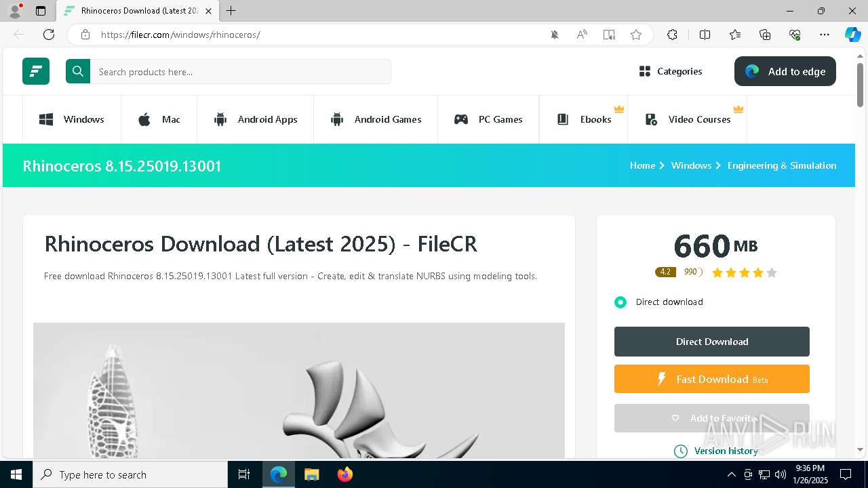Screen dimensions: 868x488
Task: Open Task View on taskbar
Action: [244, 474]
